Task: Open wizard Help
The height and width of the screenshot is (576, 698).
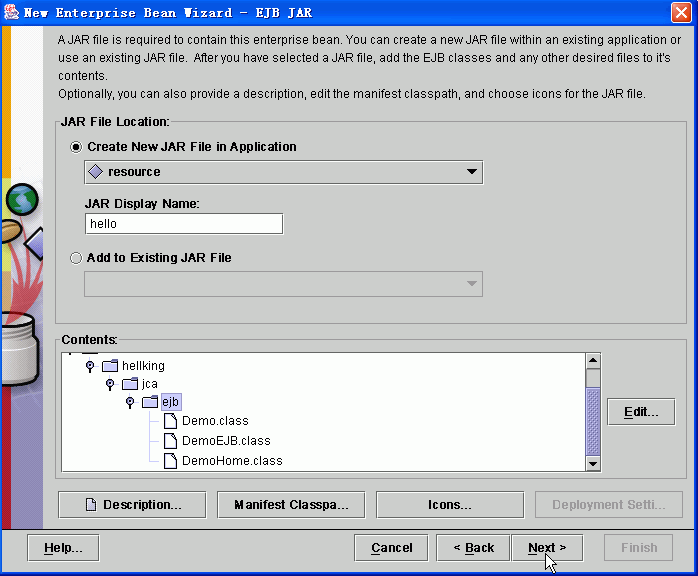Action: 63,548
